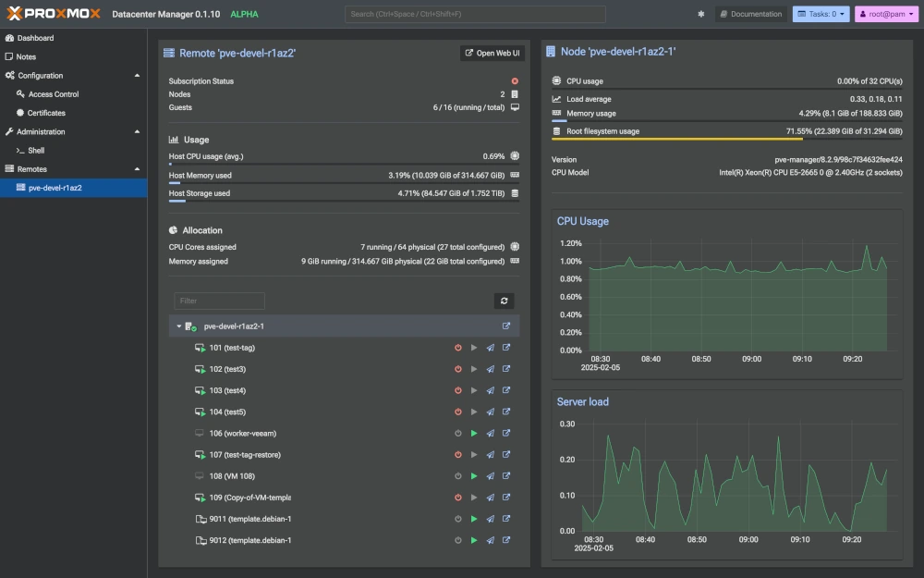This screenshot has height=578, width=924.
Task: Shut down guest 107 (test-tag-restore)
Action: click(x=458, y=455)
